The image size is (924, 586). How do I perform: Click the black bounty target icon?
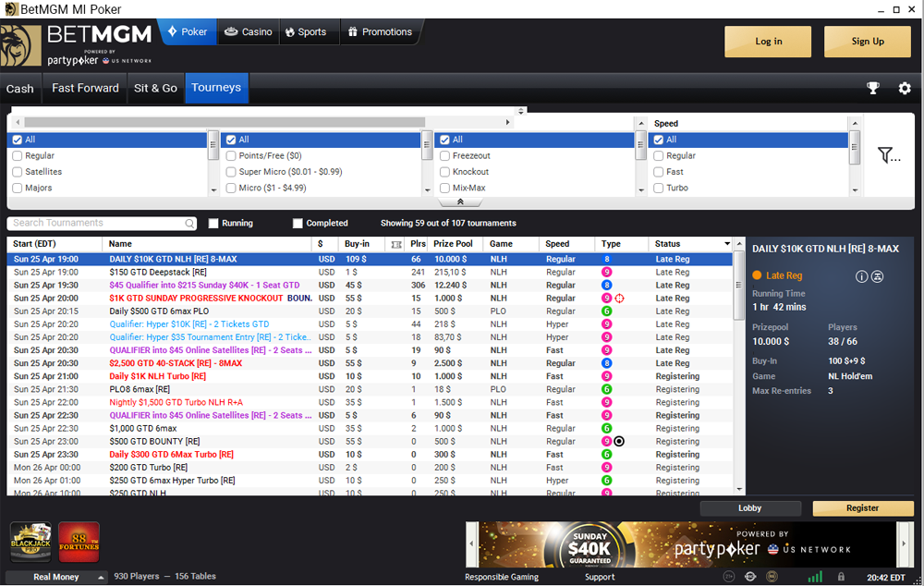coord(619,442)
